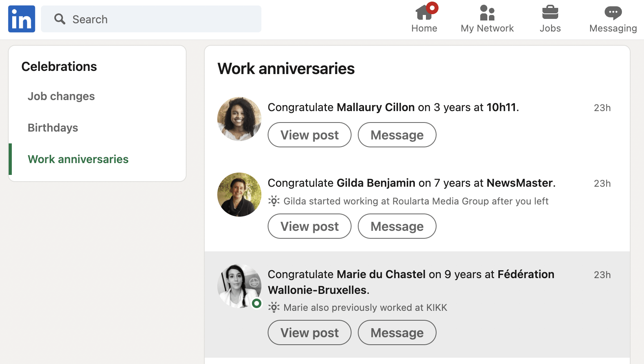
Task: View Mallaury Cillon's anniversary post
Action: point(309,135)
